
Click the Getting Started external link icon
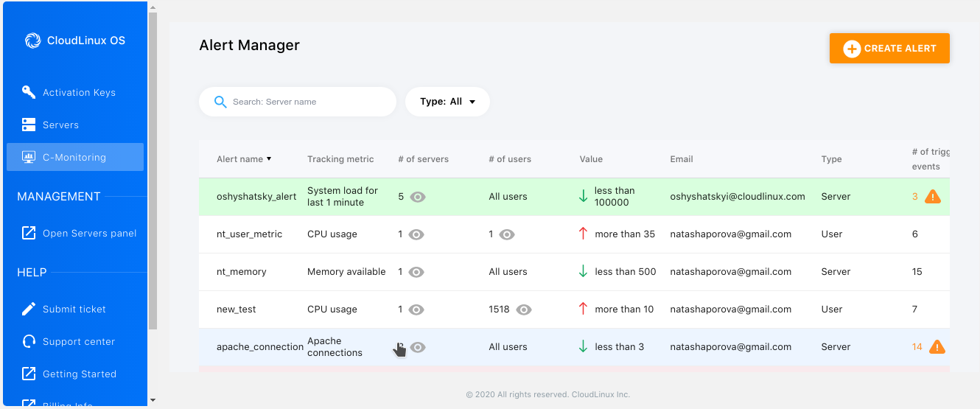coord(29,374)
